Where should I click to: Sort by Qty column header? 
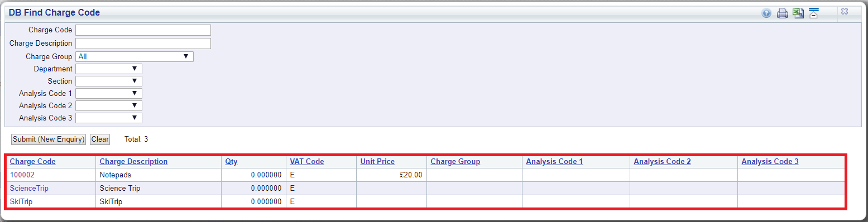pos(232,162)
